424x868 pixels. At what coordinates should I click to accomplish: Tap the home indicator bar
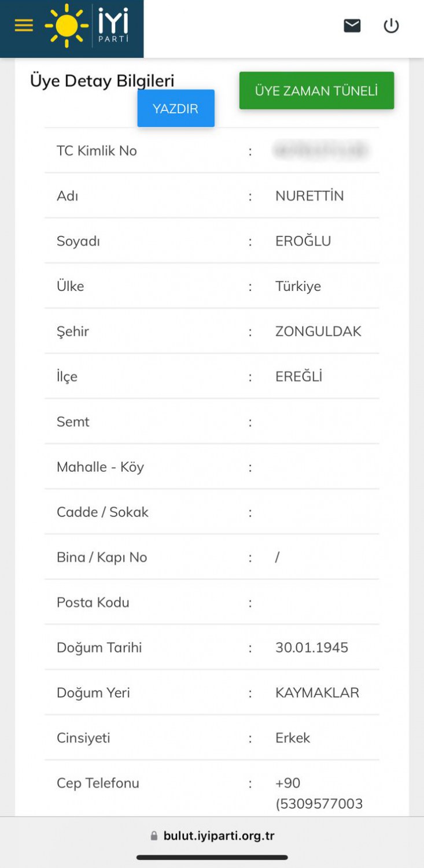212,857
